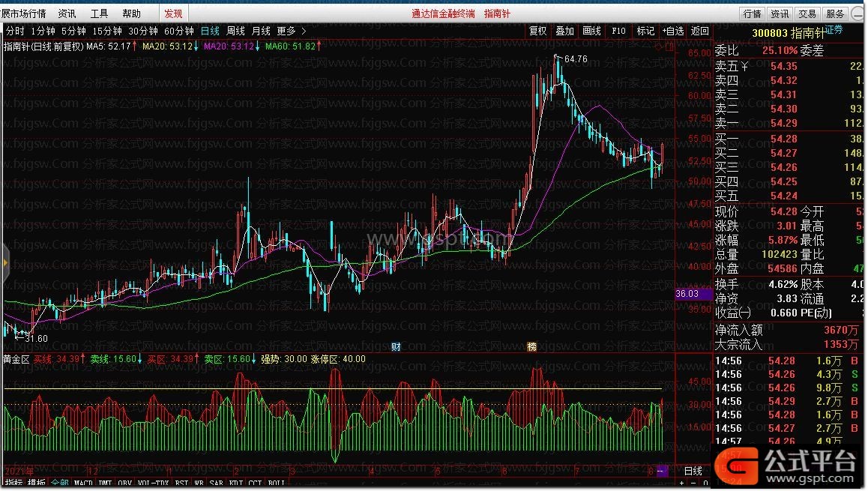The image size is (868, 491).
Task: Switch indicator to SAR
Action: tap(217, 483)
